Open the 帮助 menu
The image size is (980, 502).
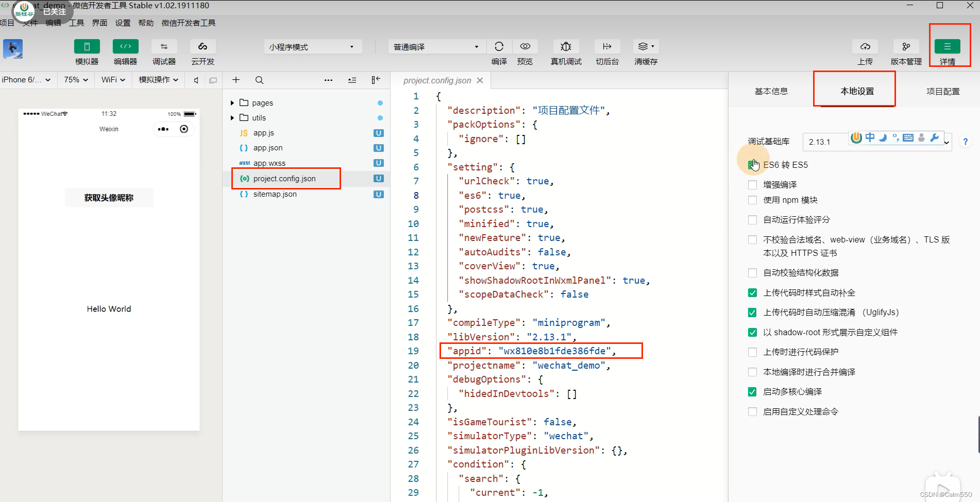tap(146, 23)
